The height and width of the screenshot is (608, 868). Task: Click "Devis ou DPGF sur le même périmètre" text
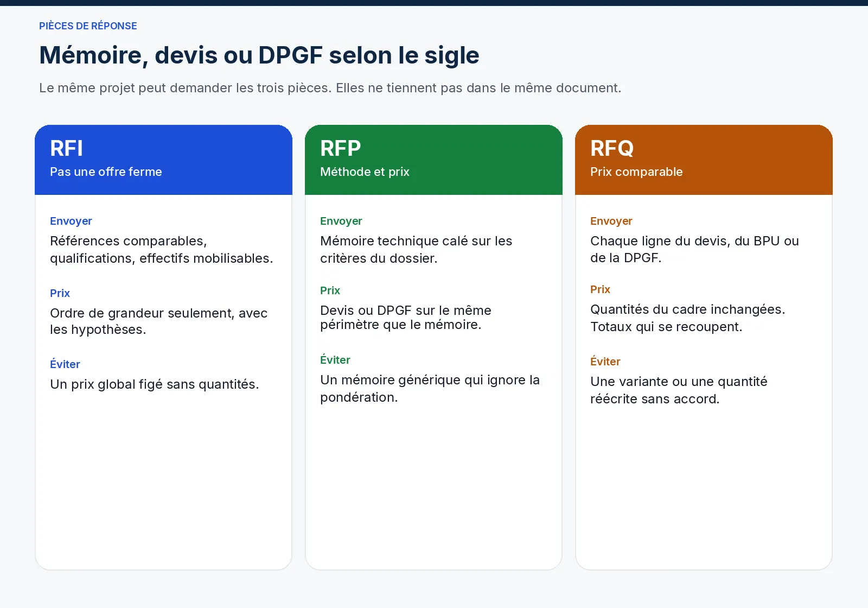(406, 318)
